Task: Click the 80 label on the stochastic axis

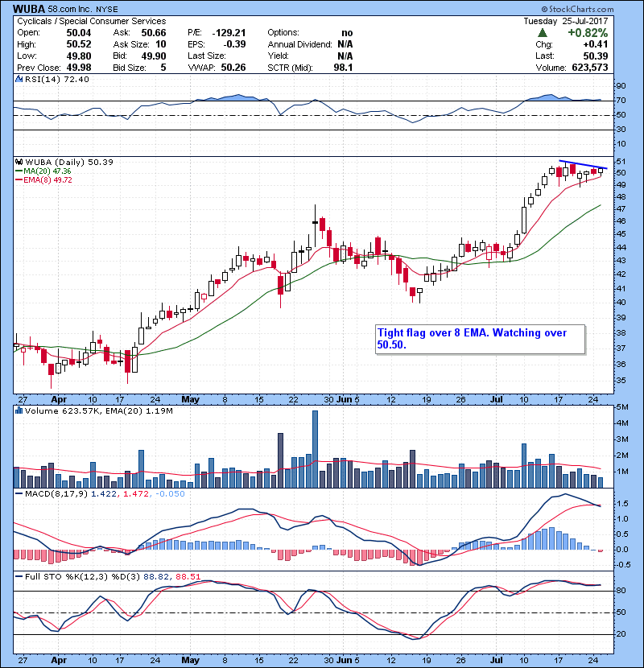Action: coord(621,591)
